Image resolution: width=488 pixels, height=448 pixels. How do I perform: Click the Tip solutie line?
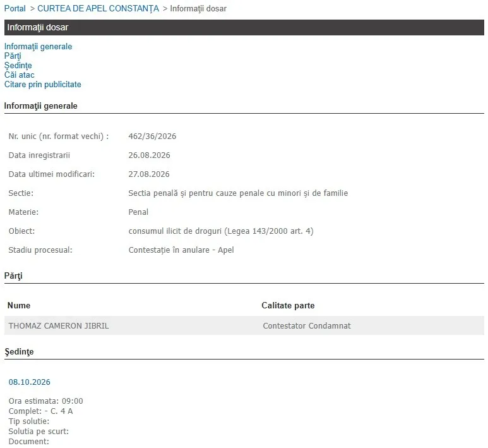(x=29, y=421)
